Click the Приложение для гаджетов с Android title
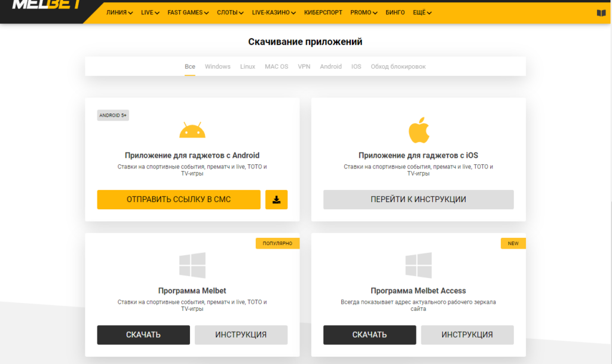The width and height of the screenshot is (612, 364). [192, 155]
